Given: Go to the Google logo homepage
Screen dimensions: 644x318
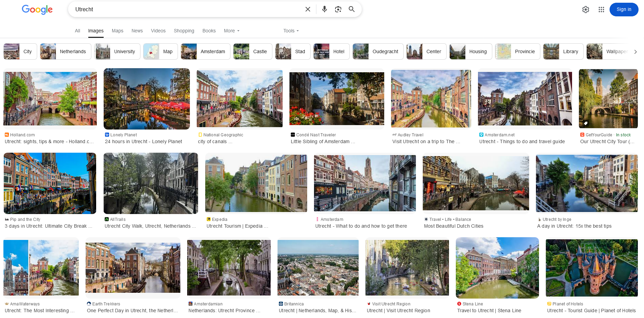Looking at the screenshot, I should tap(37, 10).
